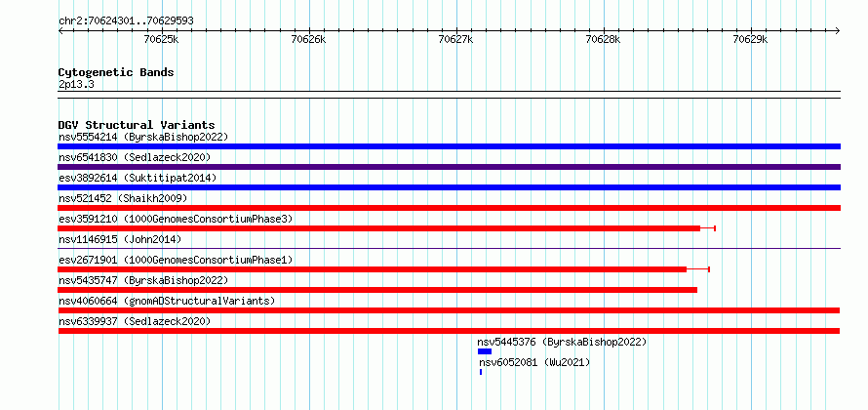Open the nsv6541830 (Sedlazeck2020) label
Screen dimensions: 868x410
click(135, 157)
